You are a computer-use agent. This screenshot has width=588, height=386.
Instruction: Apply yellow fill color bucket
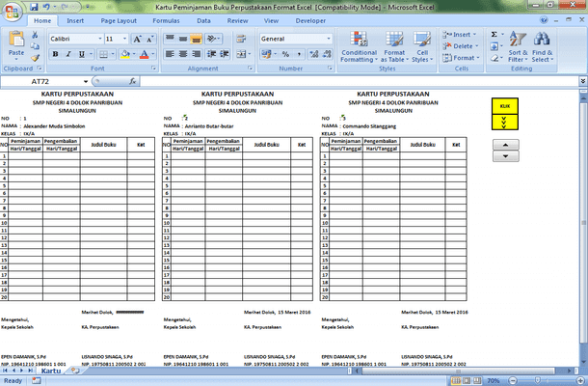125,54
